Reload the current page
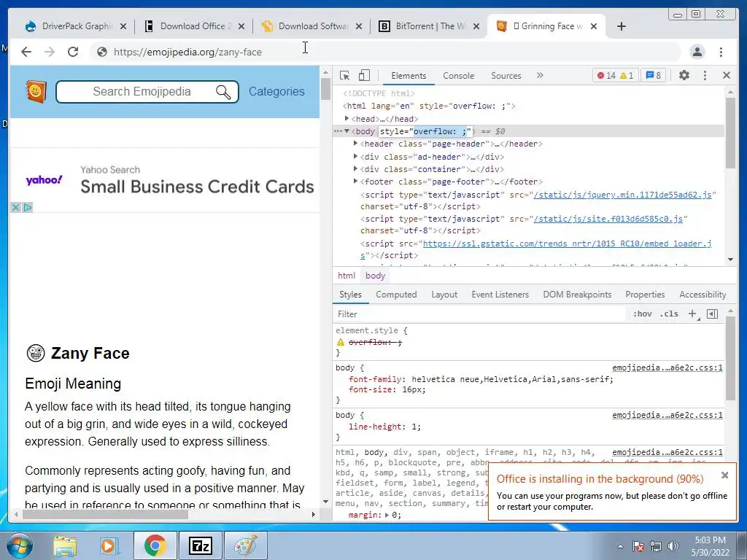The height and width of the screenshot is (560, 747). coord(73,52)
